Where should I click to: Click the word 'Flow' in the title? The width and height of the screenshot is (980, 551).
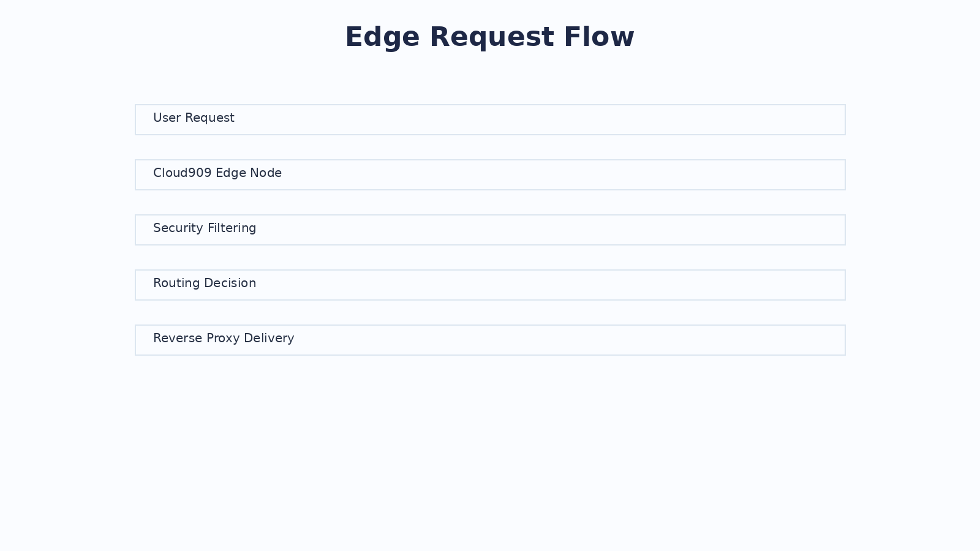coord(599,37)
